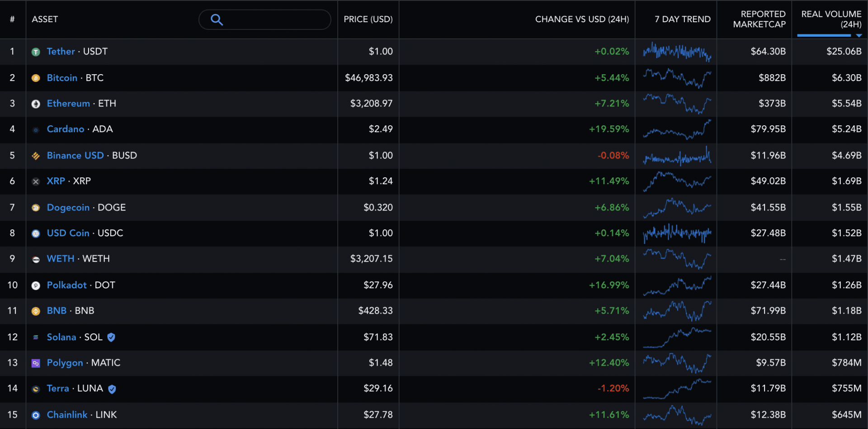Viewport: 868px width, 429px height.
Task: Open the Polygon asset link
Action: click(x=65, y=363)
